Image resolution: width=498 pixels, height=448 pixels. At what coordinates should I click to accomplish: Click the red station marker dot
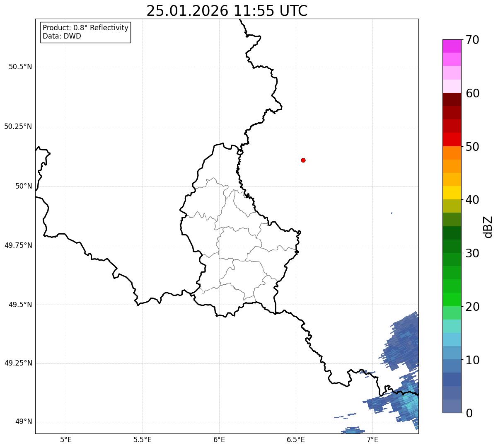pyautogui.click(x=303, y=160)
